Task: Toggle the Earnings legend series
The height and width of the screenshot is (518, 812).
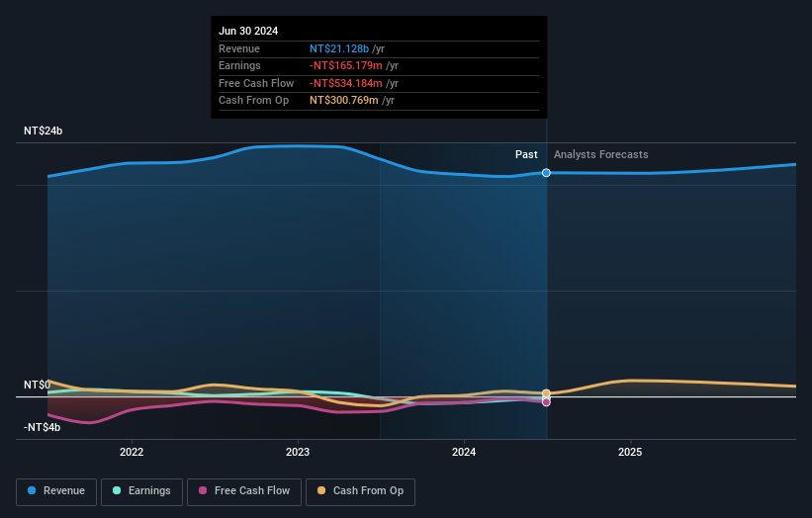Action: pos(141,491)
